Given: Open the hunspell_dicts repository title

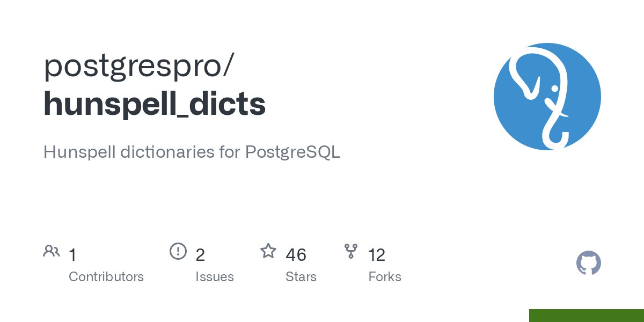Looking at the screenshot, I should pyautogui.click(x=155, y=104).
